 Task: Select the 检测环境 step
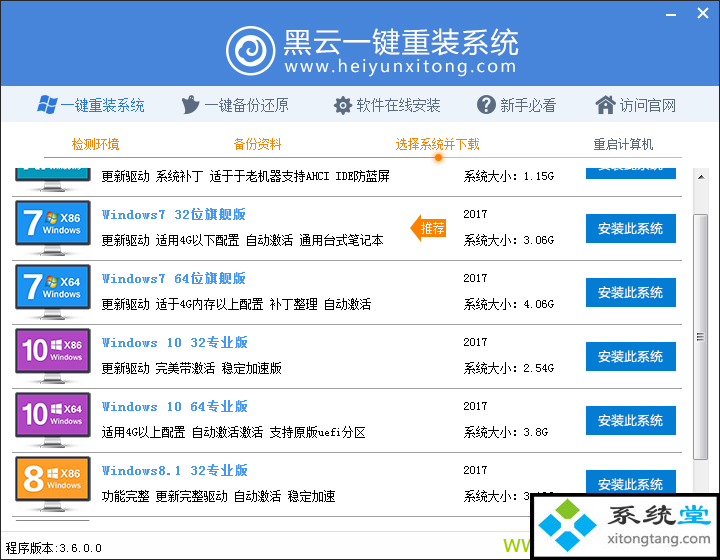pyautogui.click(x=96, y=145)
